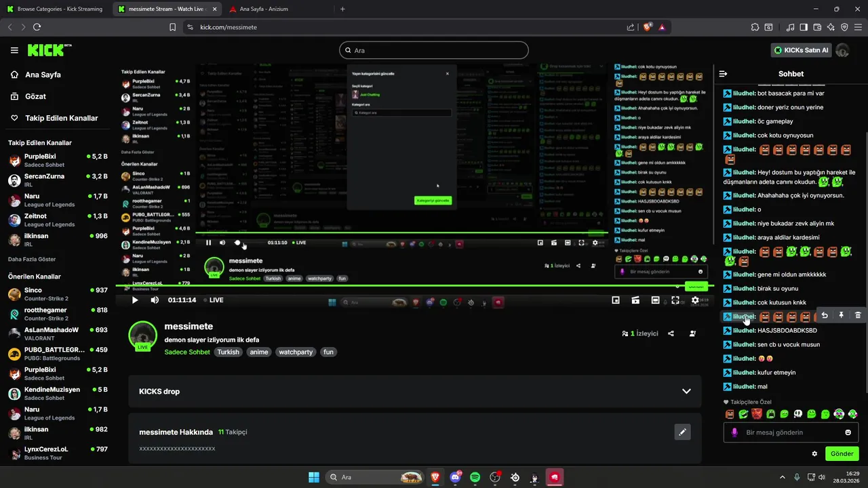Pin the hovered chat message

point(841,315)
